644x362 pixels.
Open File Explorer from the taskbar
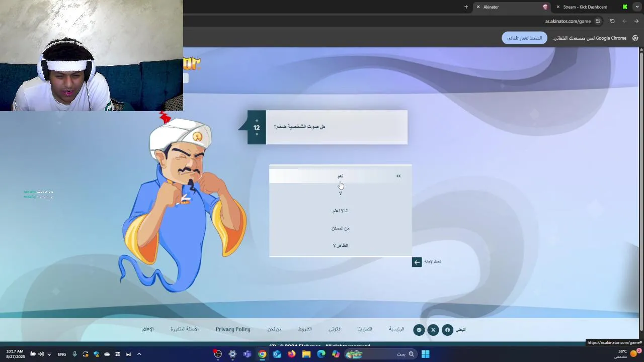click(306, 354)
